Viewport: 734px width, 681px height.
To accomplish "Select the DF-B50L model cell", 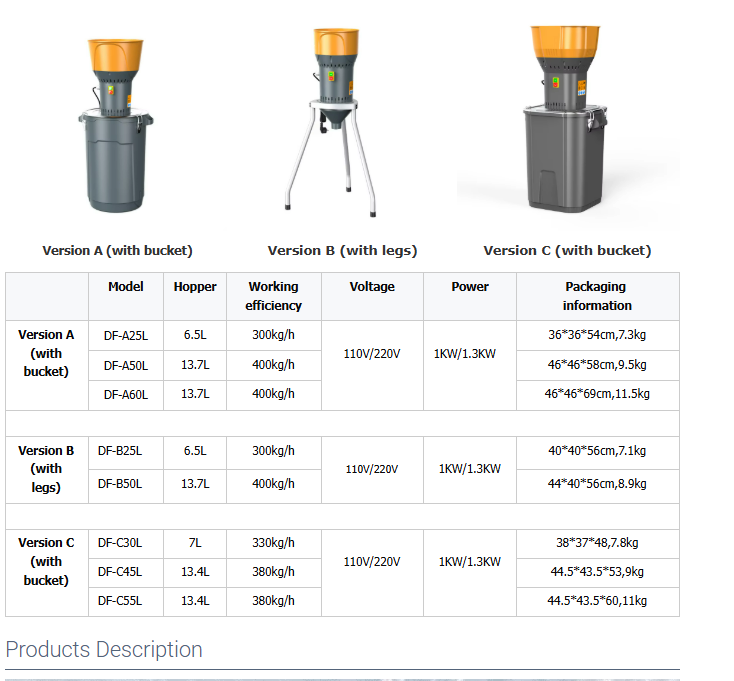I will click(x=120, y=484).
